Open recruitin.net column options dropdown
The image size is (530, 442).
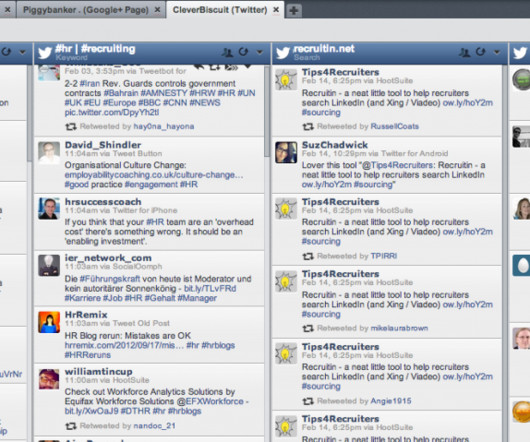tap(497, 52)
